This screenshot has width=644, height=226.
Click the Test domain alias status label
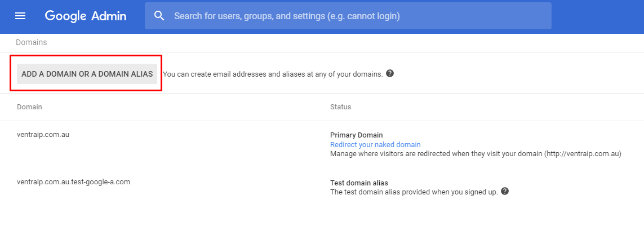point(359,183)
